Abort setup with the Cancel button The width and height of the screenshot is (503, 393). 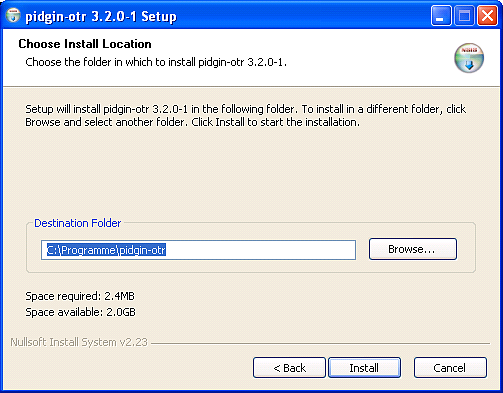click(450, 368)
